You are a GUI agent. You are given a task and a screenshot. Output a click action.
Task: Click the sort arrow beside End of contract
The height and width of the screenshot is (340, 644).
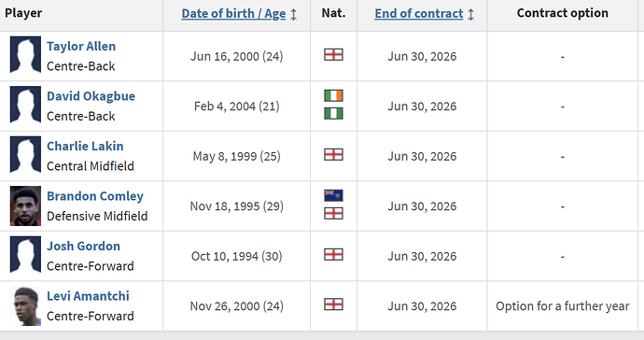pos(470,14)
